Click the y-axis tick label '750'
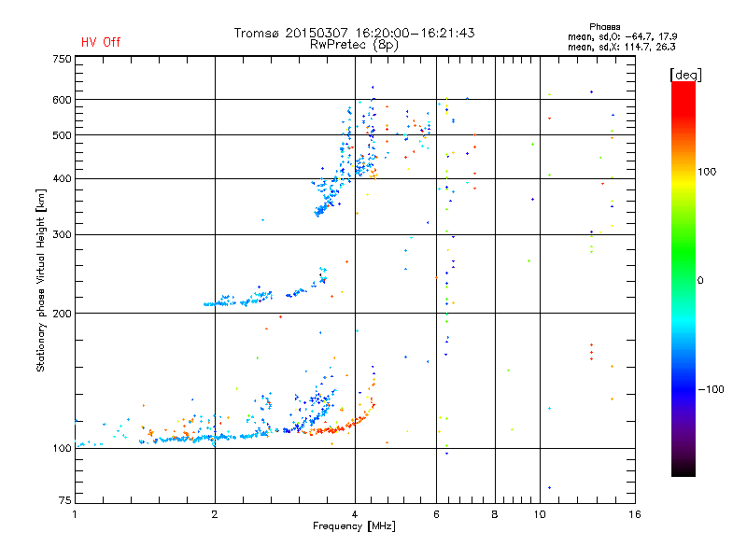The image size is (747, 560). click(x=62, y=59)
